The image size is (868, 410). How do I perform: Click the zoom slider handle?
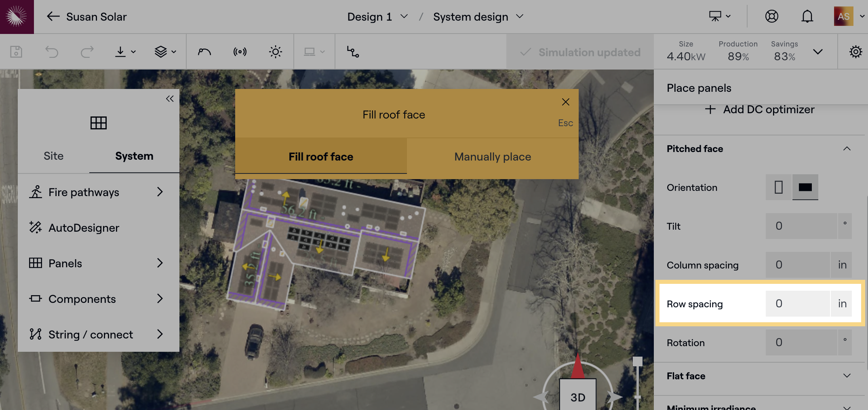(x=637, y=361)
